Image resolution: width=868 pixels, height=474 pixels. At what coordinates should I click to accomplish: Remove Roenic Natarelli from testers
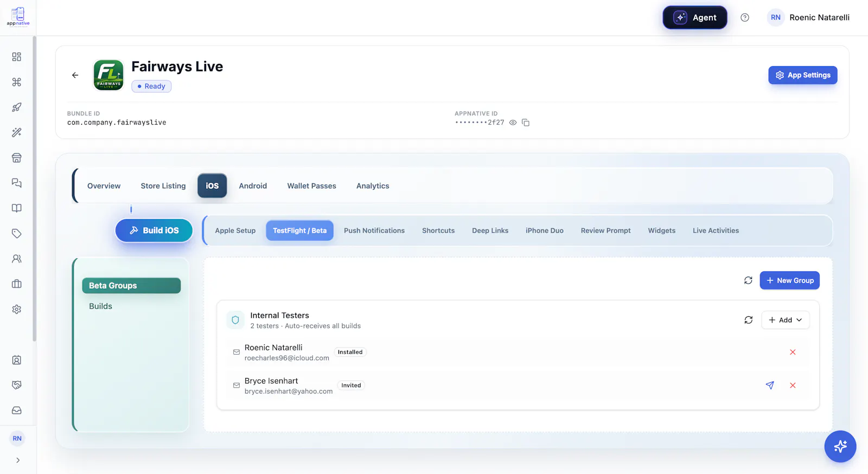793,352
